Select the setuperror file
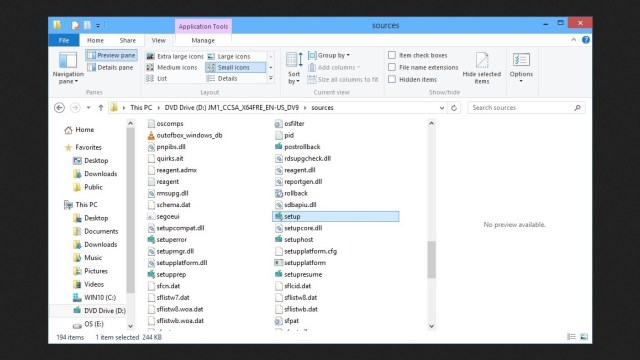This screenshot has height=360, width=640. 167,240
